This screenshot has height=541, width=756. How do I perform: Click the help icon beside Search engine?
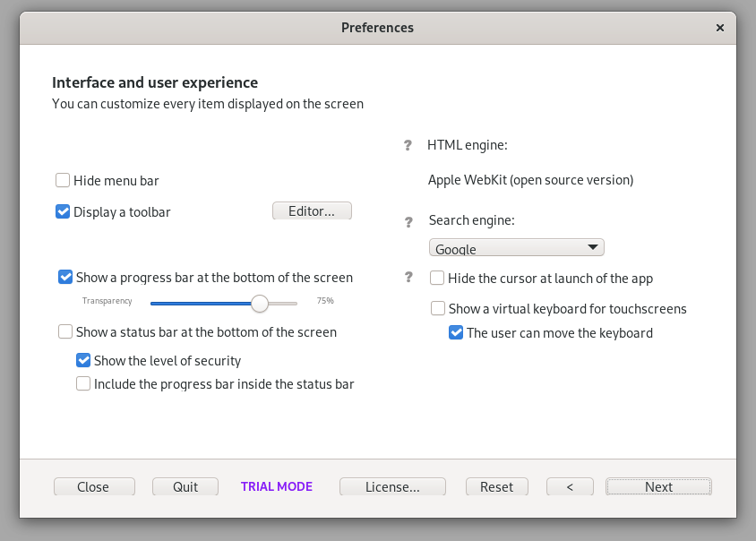[408, 221]
